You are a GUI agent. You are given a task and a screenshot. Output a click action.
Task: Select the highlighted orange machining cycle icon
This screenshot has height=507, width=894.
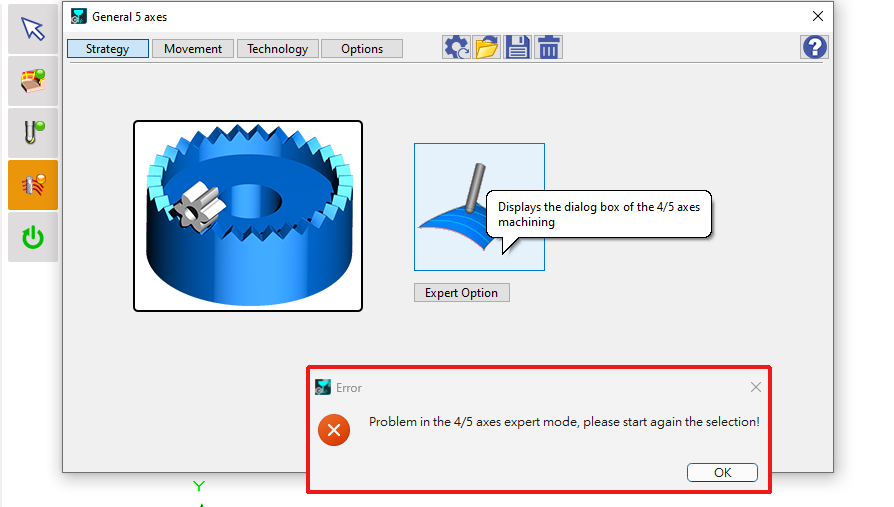(33, 185)
